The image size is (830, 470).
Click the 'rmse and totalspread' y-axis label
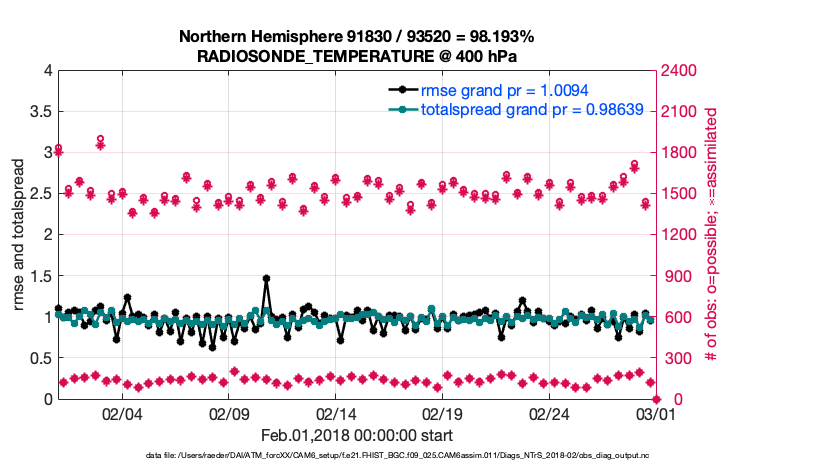[19, 235]
